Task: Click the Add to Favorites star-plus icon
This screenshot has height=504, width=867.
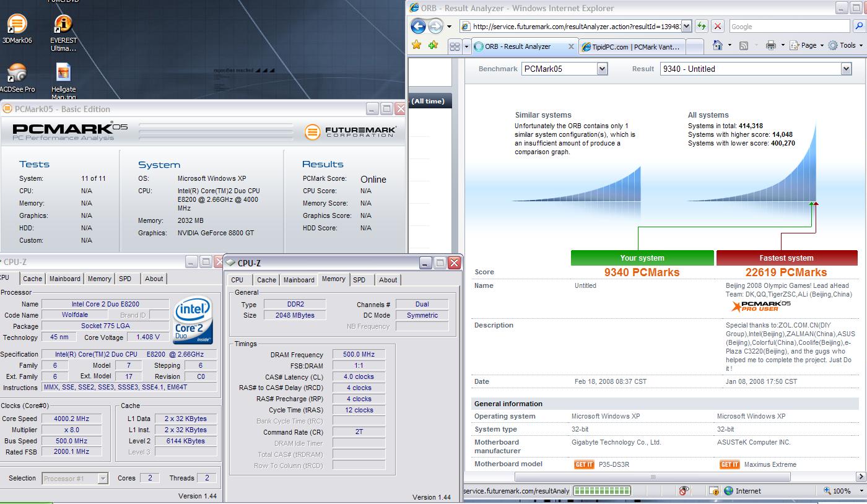Action: click(x=433, y=45)
